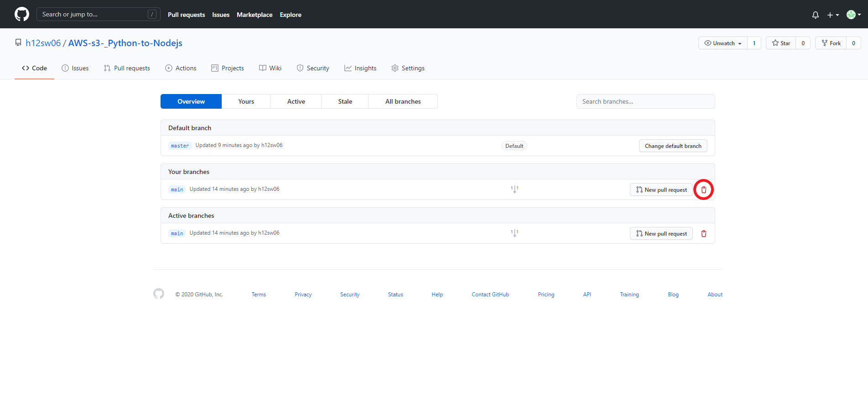Open Issues in the top navigation bar
Screen dimensions: 868x405
[221, 15]
